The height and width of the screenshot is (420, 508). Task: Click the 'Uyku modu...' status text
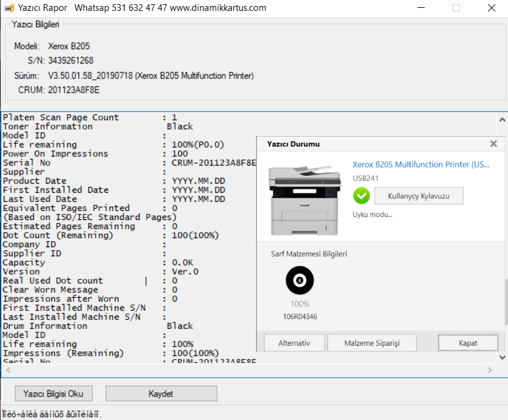(x=372, y=215)
